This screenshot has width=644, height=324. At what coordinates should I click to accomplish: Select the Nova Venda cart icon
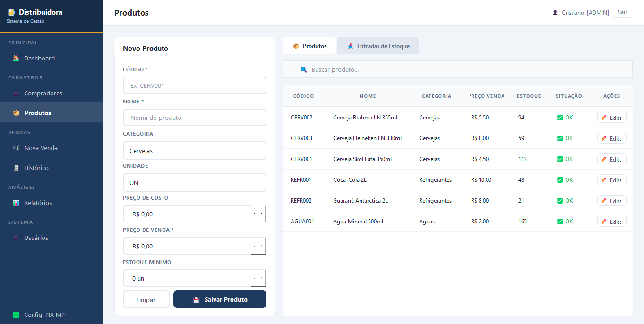16,148
